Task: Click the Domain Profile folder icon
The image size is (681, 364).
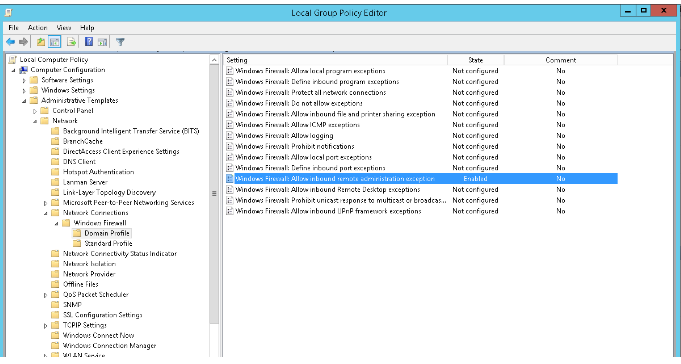Action: coord(77,233)
